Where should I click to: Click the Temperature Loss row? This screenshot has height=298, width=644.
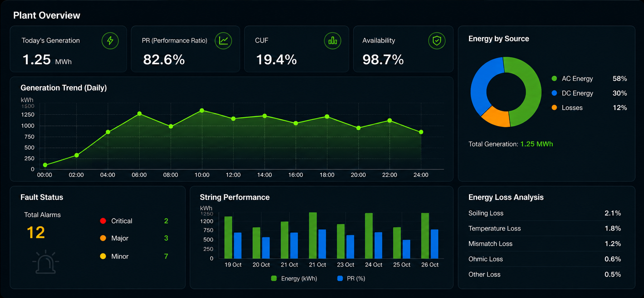pos(544,228)
